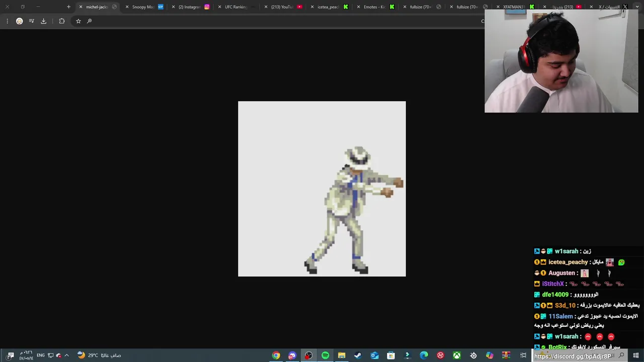Click the S3d_10 username in chat

(565, 306)
